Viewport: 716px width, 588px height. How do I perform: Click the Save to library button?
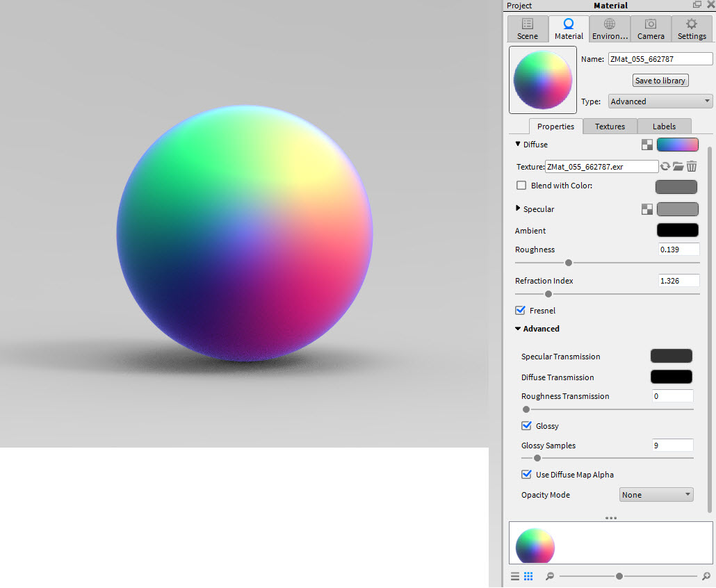[660, 81]
